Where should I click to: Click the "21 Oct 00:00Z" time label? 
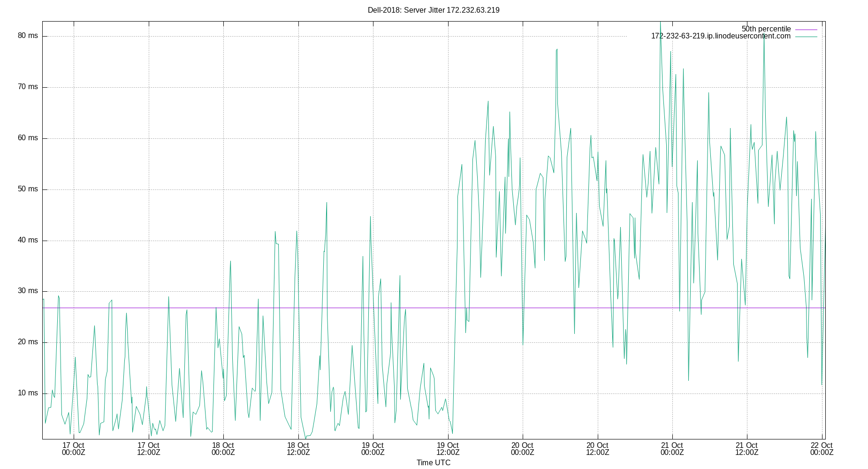(x=672, y=449)
